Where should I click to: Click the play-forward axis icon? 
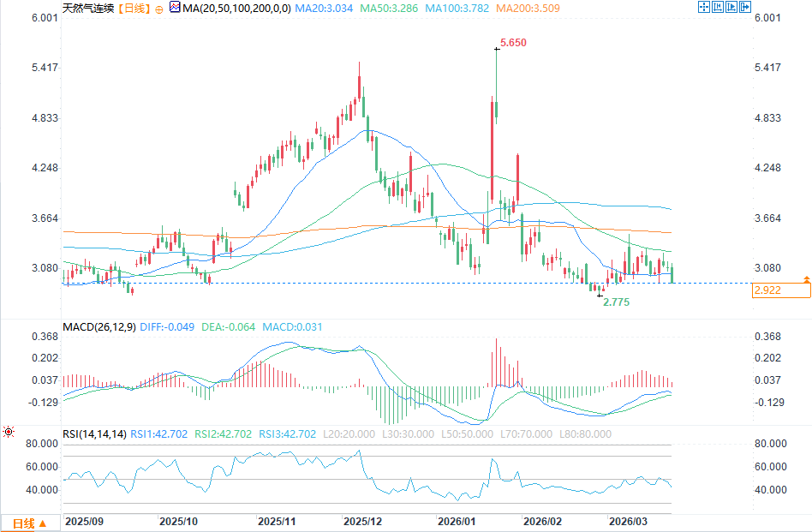point(731,7)
